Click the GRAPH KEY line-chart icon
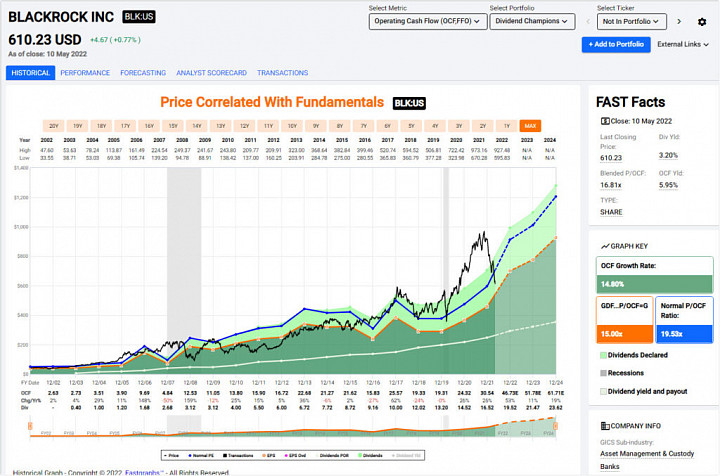Viewport: 720px width, 476px height. [605, 246]
